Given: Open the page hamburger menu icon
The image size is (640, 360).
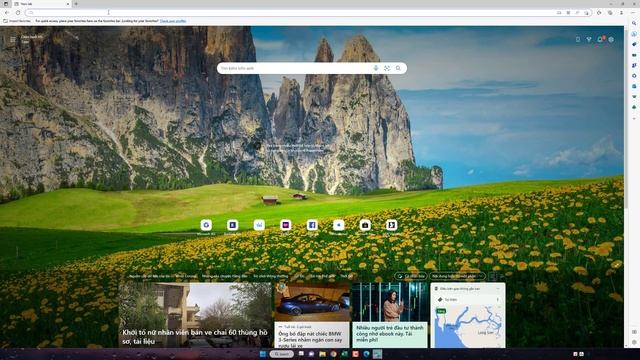Looking at the screenshot, I should click(13, 39).
